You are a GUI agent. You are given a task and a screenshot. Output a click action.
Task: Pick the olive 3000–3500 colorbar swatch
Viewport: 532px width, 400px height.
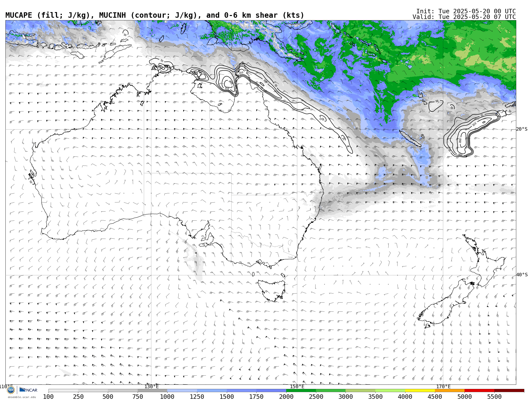click(x=361, y=391)
